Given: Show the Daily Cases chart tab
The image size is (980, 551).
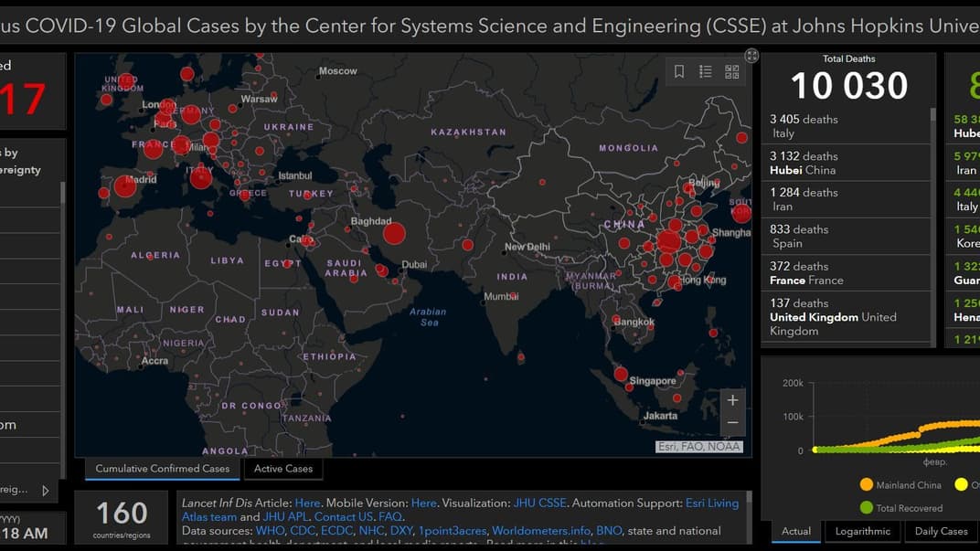Looking at the screenshot, I should point(941,531).
